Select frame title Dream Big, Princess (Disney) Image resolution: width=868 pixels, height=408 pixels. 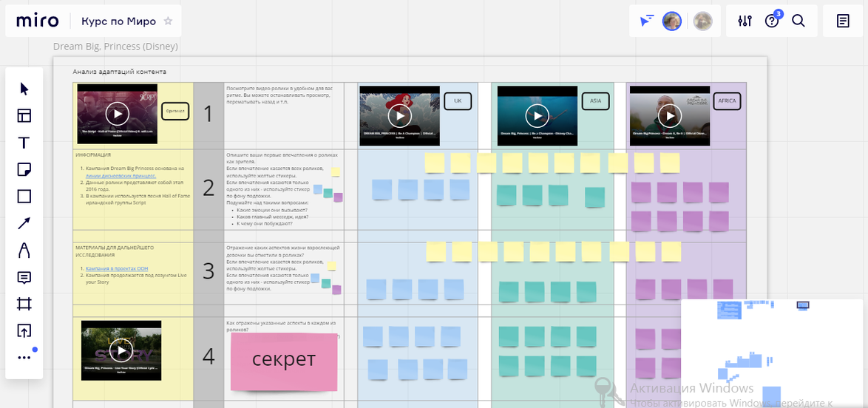coord(115,47)
